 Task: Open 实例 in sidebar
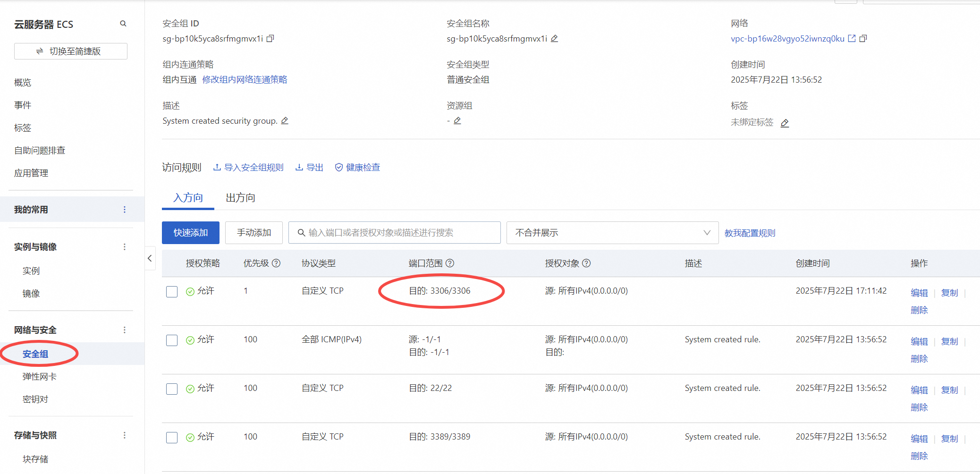(31, 271)
